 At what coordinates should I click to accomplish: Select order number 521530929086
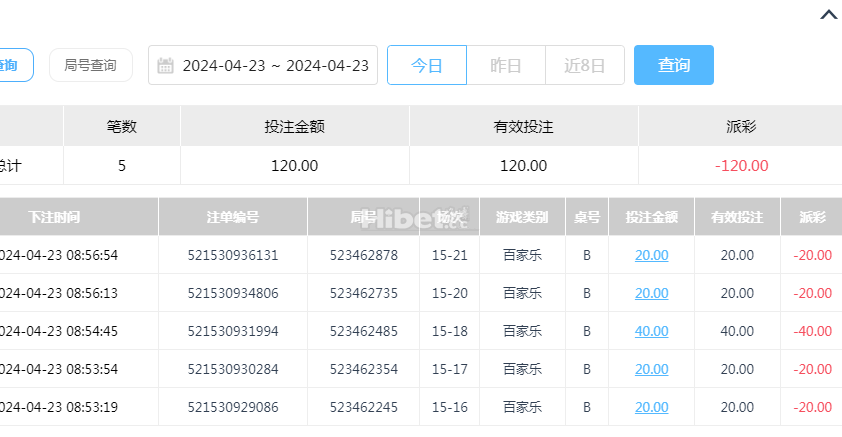click(233, 407)
